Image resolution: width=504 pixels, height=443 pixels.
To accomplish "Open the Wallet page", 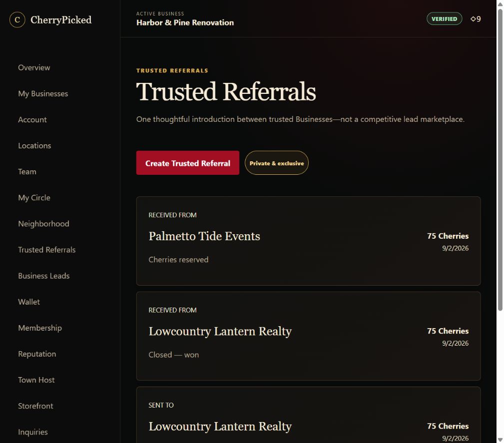I will (x=29, y=302).
